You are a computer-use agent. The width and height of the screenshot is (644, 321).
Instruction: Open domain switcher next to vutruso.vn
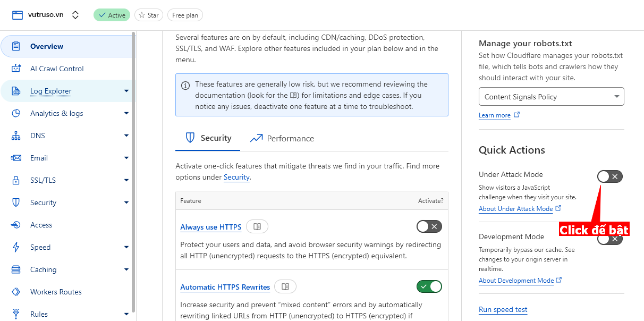click(x=75, y=15)
